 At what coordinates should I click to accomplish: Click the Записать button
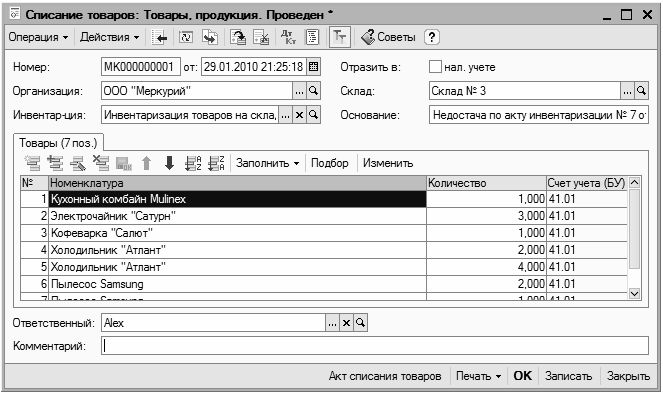(568, 376)
